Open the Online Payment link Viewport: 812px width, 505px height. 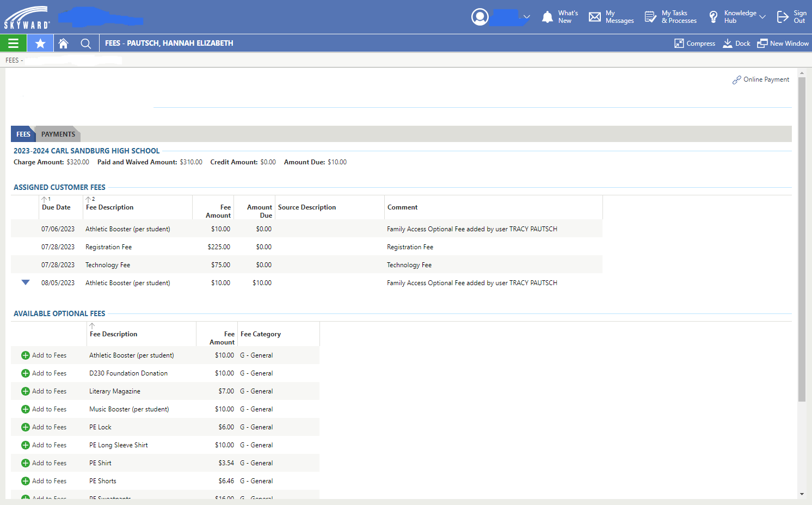760,79
